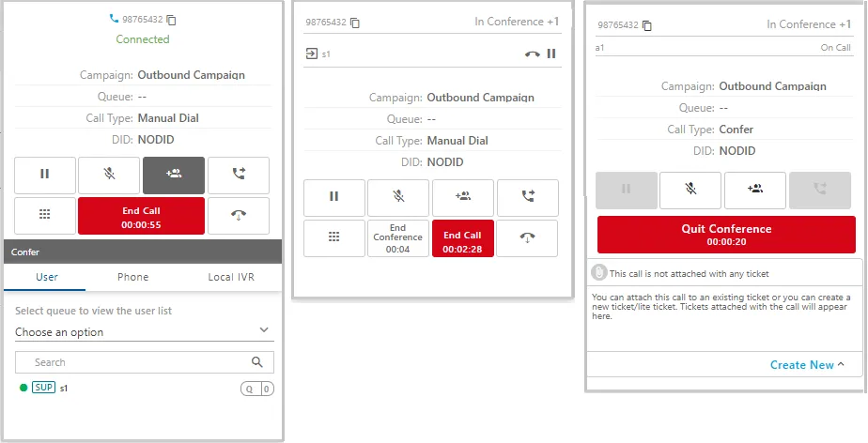Image resolution: width=868 pixels, height=443 pixels.
Task: Select supervisor s1 from user list
Action: tap(64, 389)
